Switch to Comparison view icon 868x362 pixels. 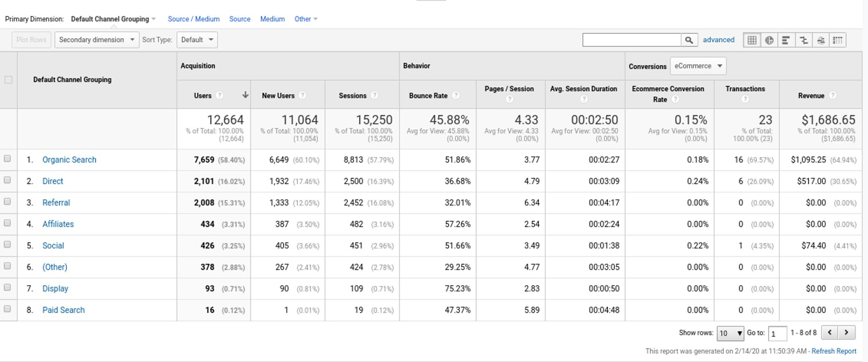[x=803, y=40]
